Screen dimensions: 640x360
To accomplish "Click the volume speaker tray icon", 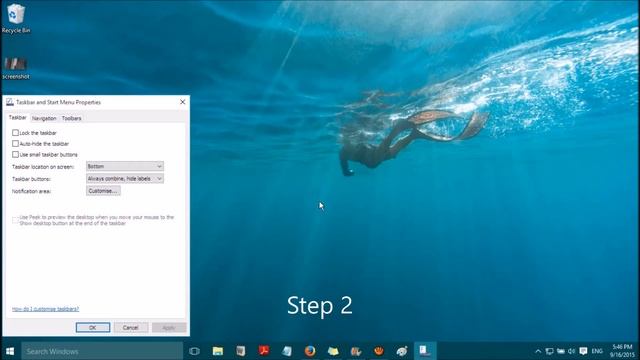I will [x=571, y=351].
